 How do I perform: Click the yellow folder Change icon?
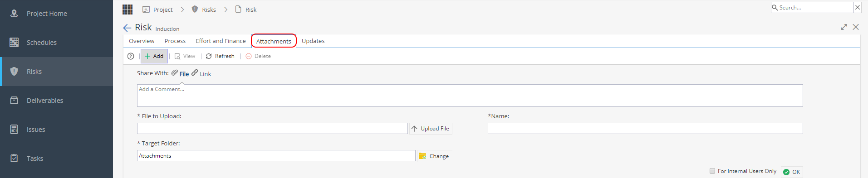422,156
